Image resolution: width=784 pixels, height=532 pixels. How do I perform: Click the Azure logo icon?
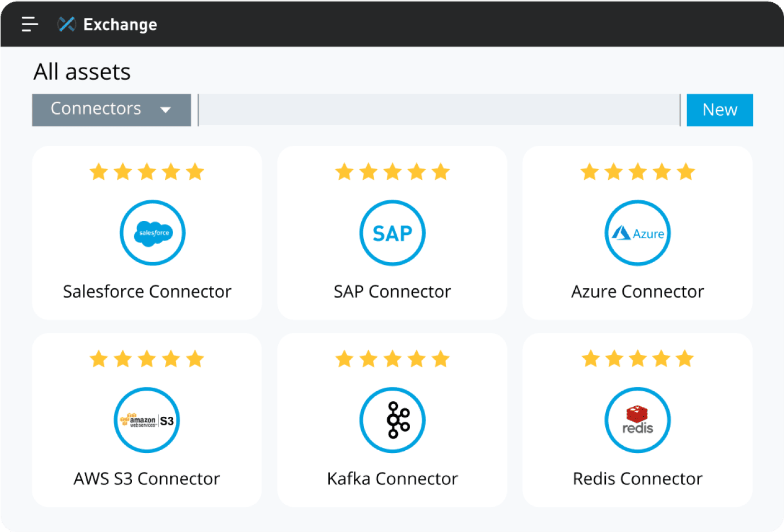click(637, 233)
